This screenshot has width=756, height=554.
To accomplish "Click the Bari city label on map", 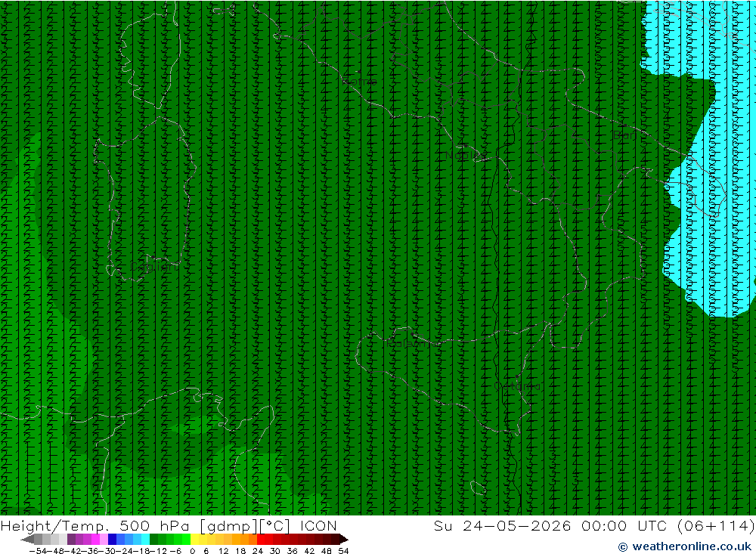I will [625, 135].
